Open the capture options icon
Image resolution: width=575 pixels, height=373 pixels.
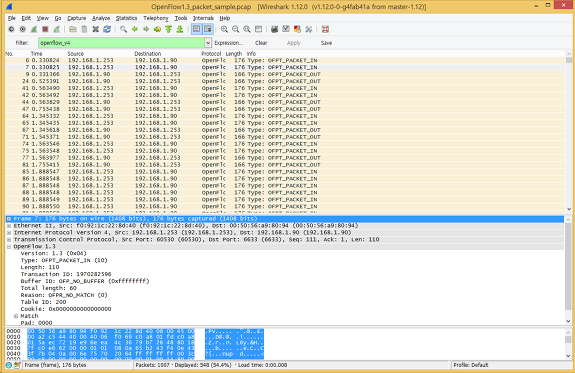[23, 29]
